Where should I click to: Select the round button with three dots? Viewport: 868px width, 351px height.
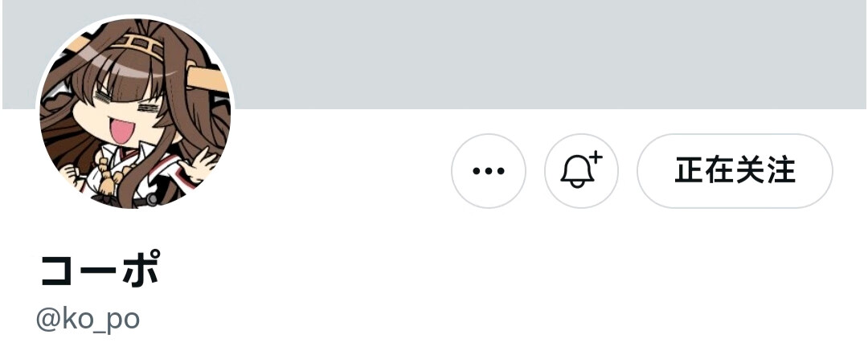click(489, 171)
